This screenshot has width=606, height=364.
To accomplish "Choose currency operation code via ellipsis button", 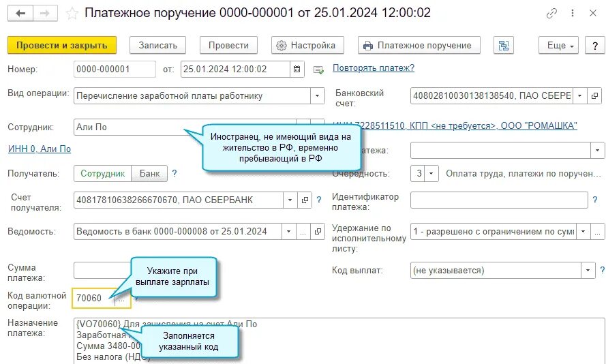I will coord(122,299).
